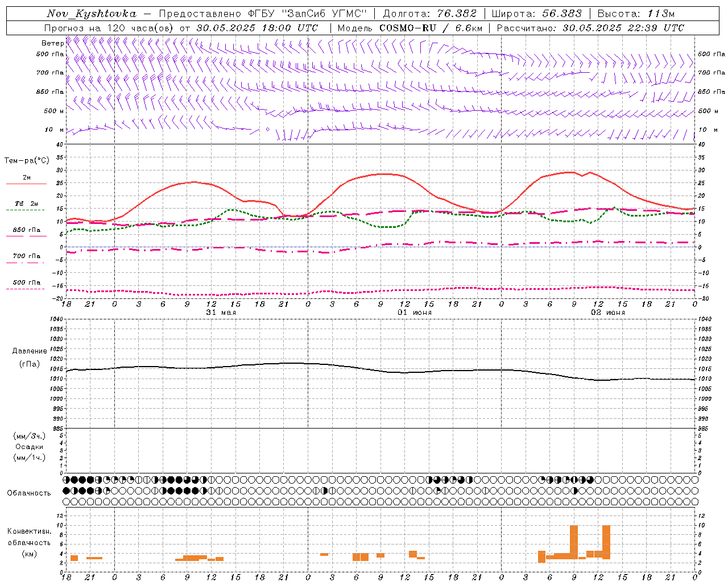Click the 'Высота: 113м' elevation text
The height and width of the screenshot is (582, 728).
pos(636,14)
